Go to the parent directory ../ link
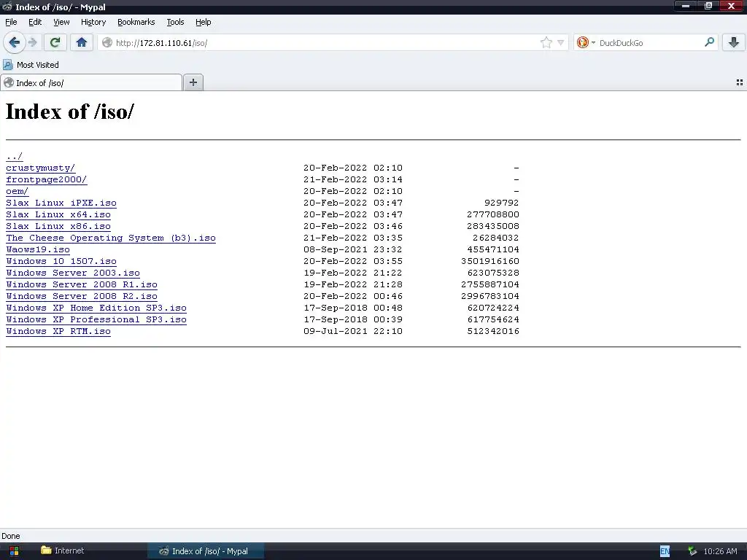The width and height of the screenshot is (747, 560). (15, 156)
